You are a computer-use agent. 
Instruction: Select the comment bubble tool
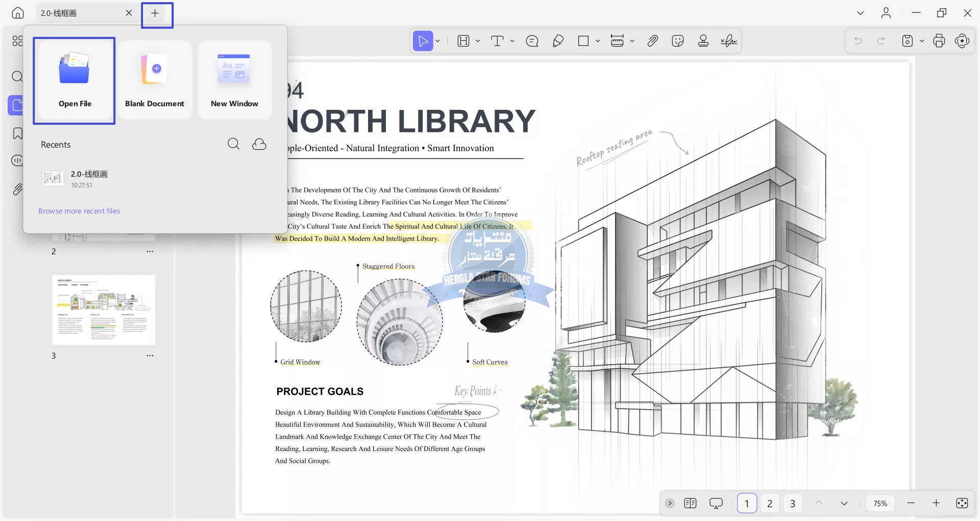[x=532, y=41]
